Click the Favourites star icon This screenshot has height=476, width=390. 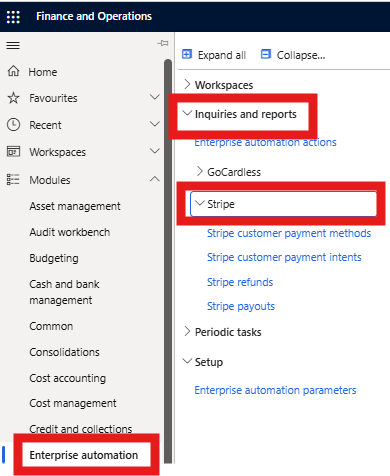(x=13, y=98)
